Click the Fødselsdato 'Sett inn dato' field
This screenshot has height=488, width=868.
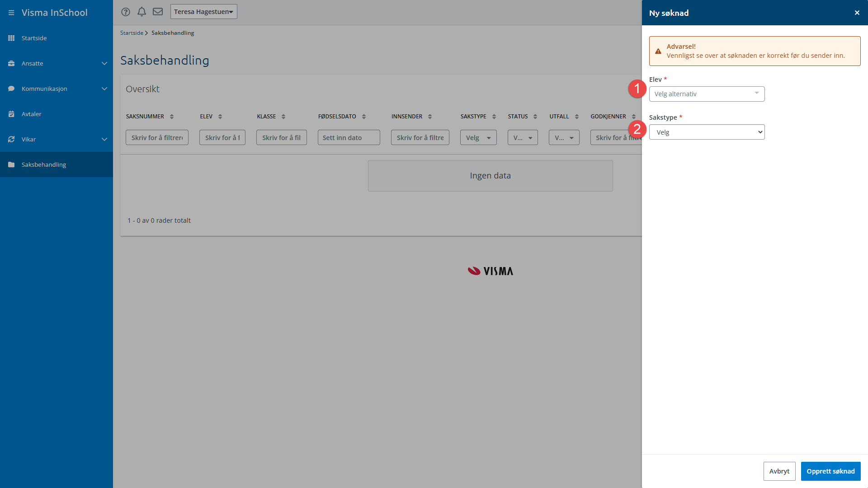coord(349,138)
